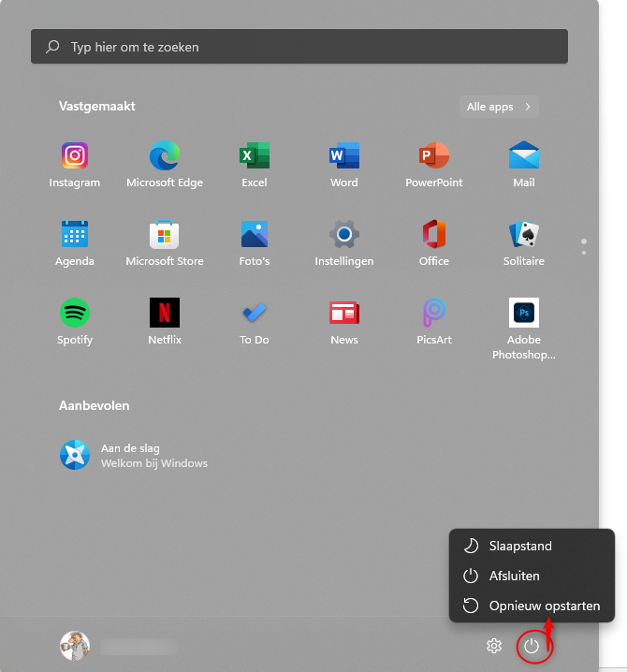The height and width of the screenshot is (672, 627).
Task: Open settings via bottom gear icon
Action: point(494,646)
